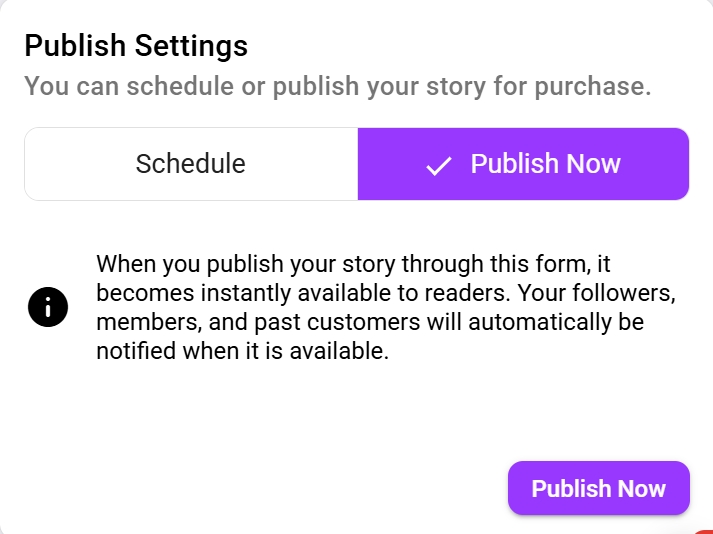Click the 'notified when it is available' line
713x534 pixels.
coord(242,351)
